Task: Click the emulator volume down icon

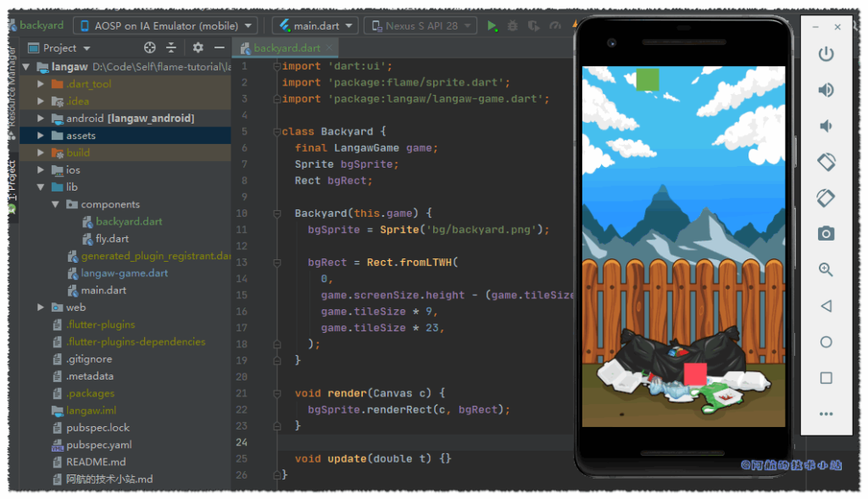Action: pyautogui.click(x=825, y=126)
